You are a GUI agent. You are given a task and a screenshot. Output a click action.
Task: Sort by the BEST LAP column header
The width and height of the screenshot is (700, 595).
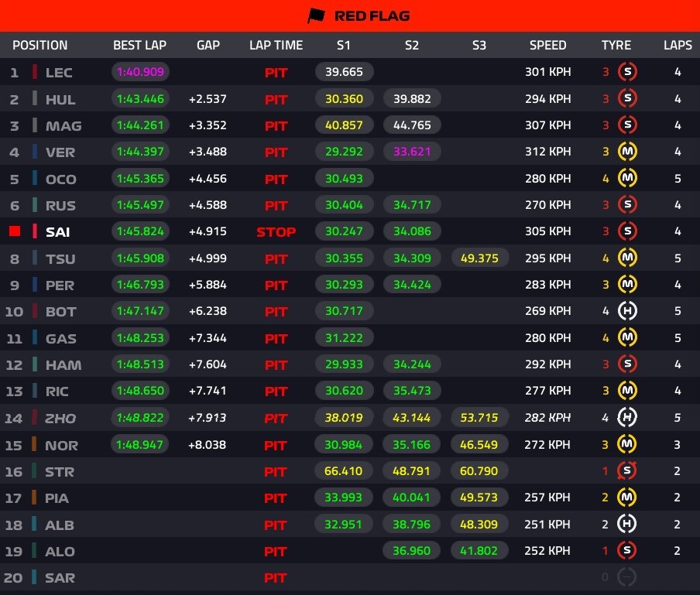click(139, 45)
